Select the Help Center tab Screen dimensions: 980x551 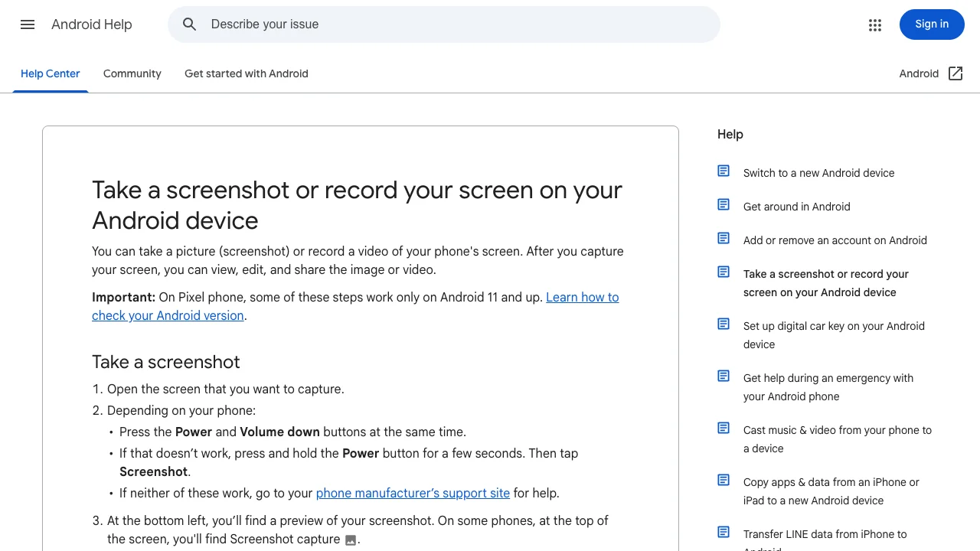(x=51, y=73)
